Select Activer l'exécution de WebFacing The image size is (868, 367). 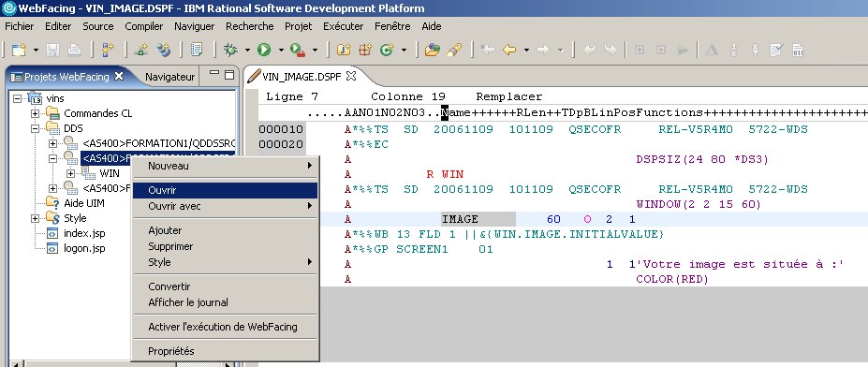coord(225,327)
